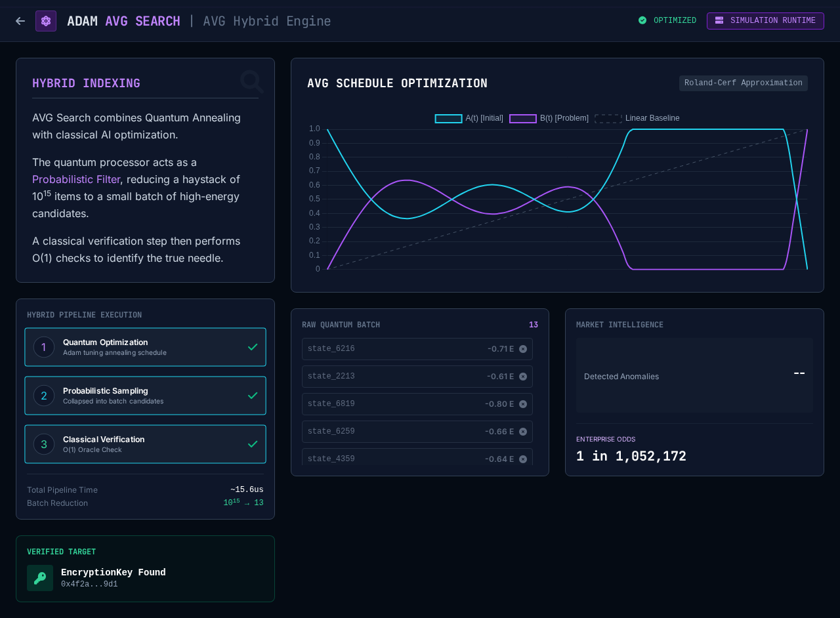The width and height of the screenshot is (840, 618).
Task: Remove state_6216 using its x icon
Action: pos(523,349)
